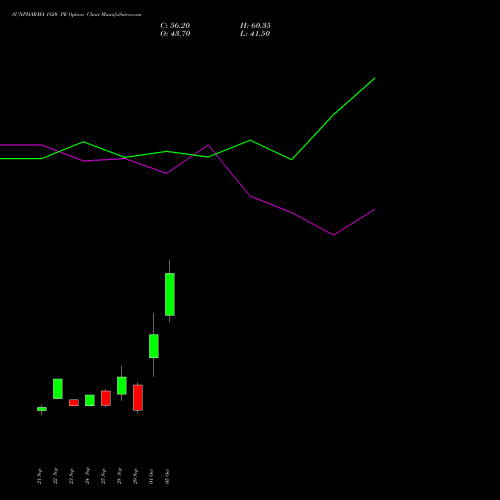The image size is (500, 500).
Task: Click the close value C: 56.20
Action: tap(175, 26)
